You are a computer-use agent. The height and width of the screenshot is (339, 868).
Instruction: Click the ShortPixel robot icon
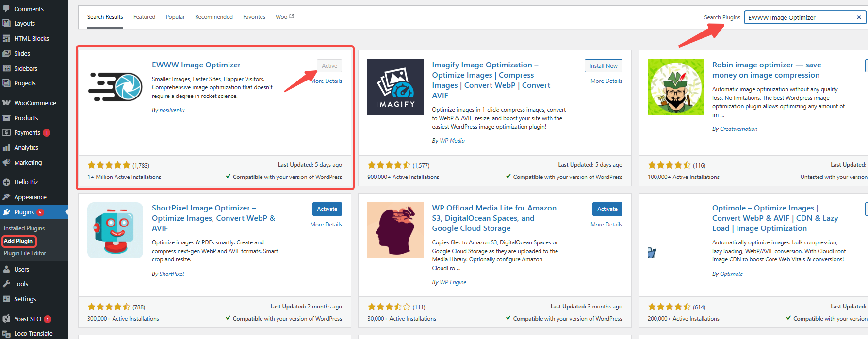[115, 230]
